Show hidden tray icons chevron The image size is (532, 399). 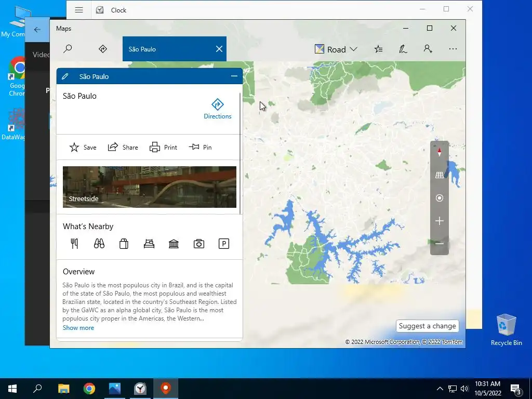click(440, 389)
